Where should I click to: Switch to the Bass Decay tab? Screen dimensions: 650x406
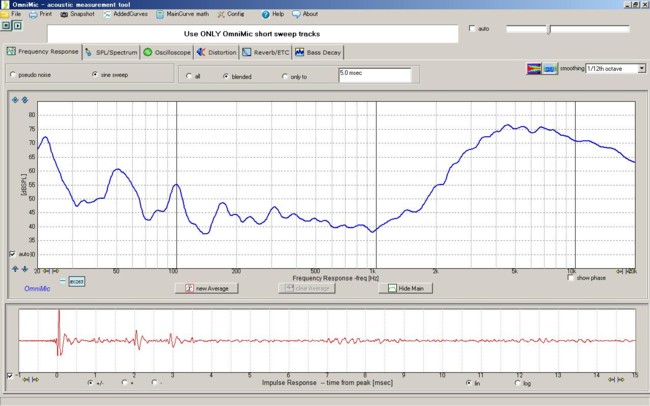point(318,53)
